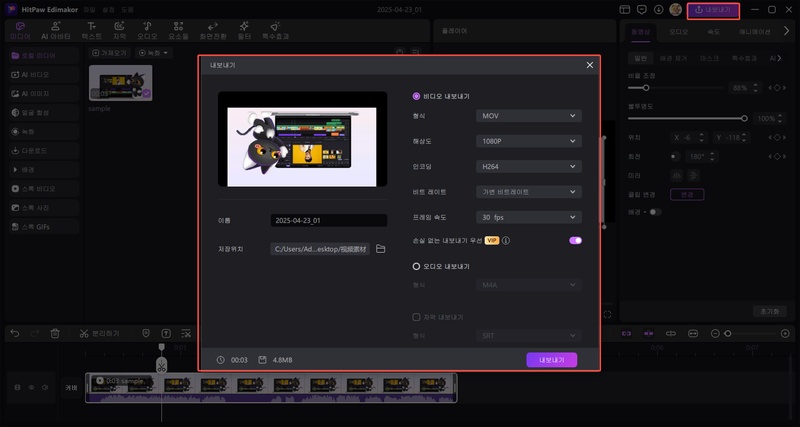Screen dimensions: 800x427
Task: Adjust the 불투명도 opacity slider
Action: tap(686, 118)
